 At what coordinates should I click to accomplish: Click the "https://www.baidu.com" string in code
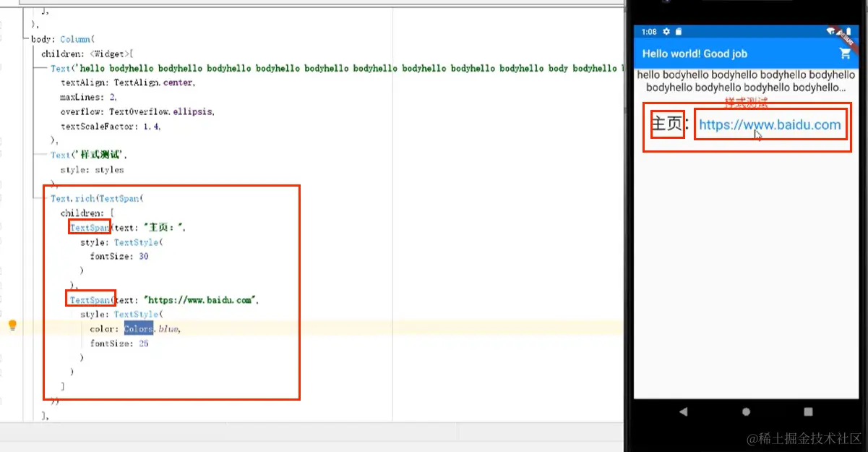pos(199,299)
